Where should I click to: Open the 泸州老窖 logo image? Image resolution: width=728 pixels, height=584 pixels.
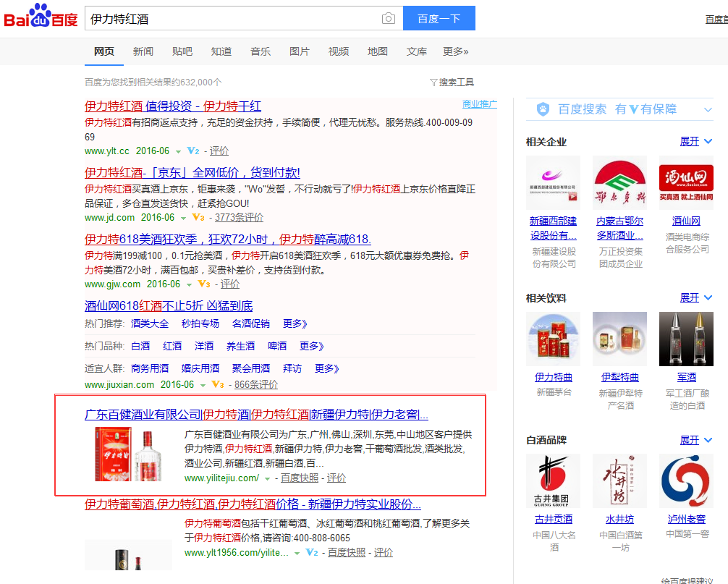click(x=686, y=481)
